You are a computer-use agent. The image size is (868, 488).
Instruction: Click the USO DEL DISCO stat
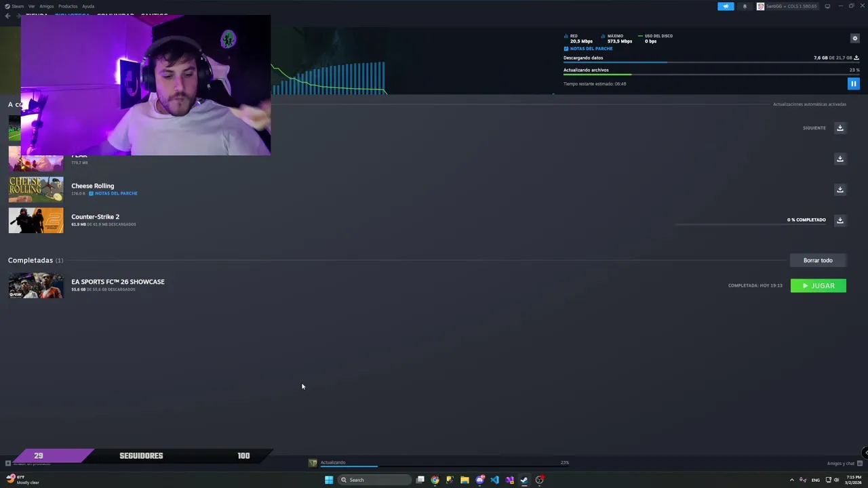(655, 39)
